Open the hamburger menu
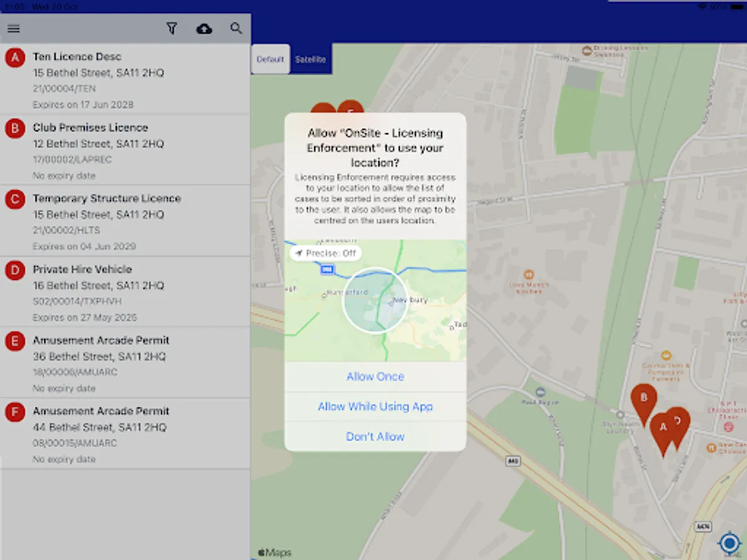Viewport: 747px width, 560px height. tap(14, 29)
